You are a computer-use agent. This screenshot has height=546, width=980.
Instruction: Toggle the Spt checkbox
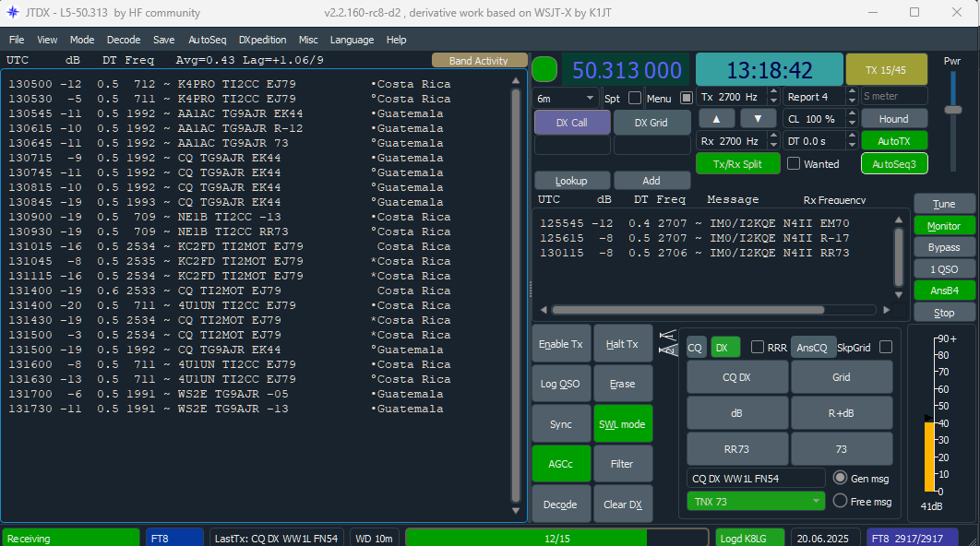[x=635, y=98]
